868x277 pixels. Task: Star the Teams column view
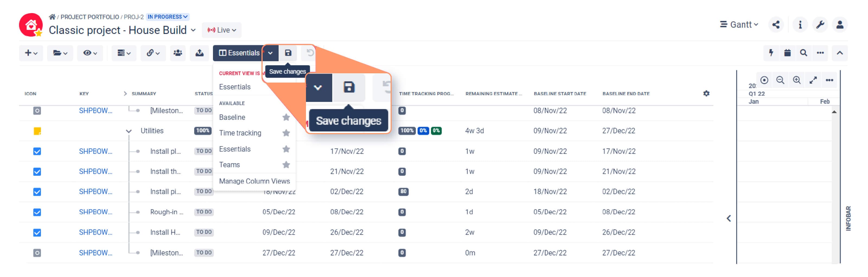pyautogui.click(x=286, y=165)
